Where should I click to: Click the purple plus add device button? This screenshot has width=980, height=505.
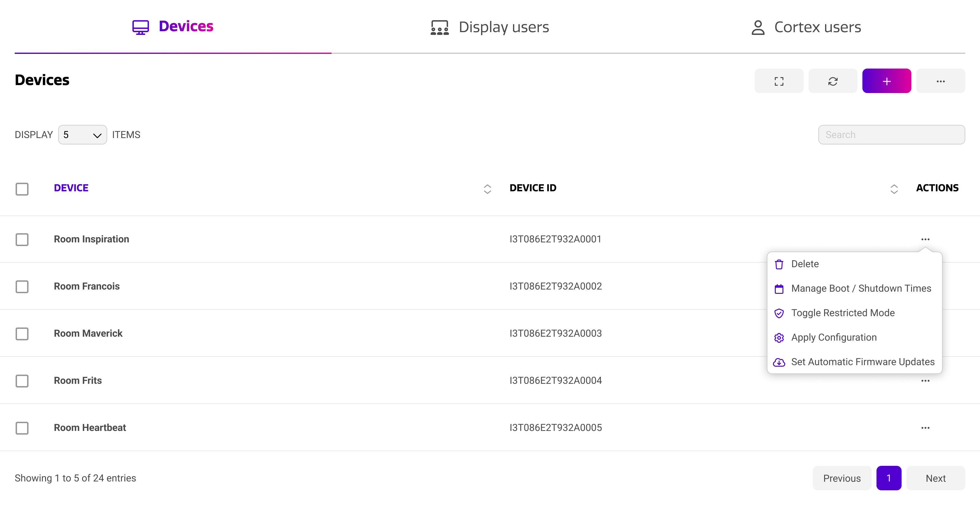coord(886,81)
